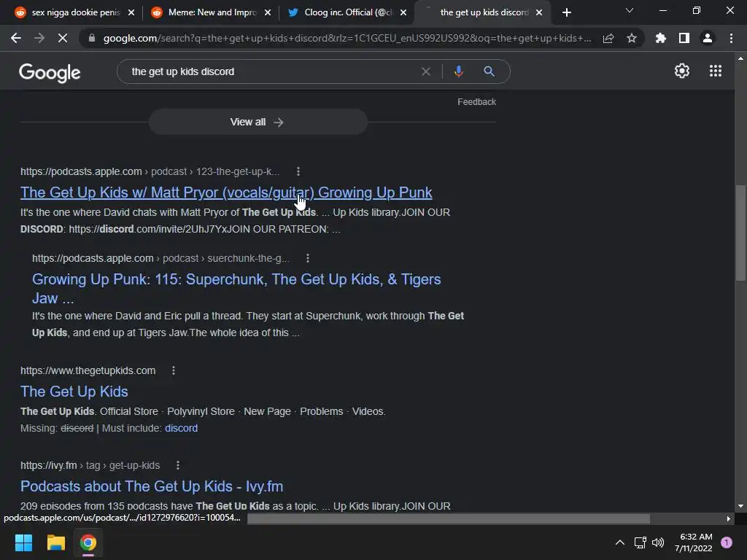Close the Meme: New and Improved tab
747x560 pixels.
click(x=267, y=12)
